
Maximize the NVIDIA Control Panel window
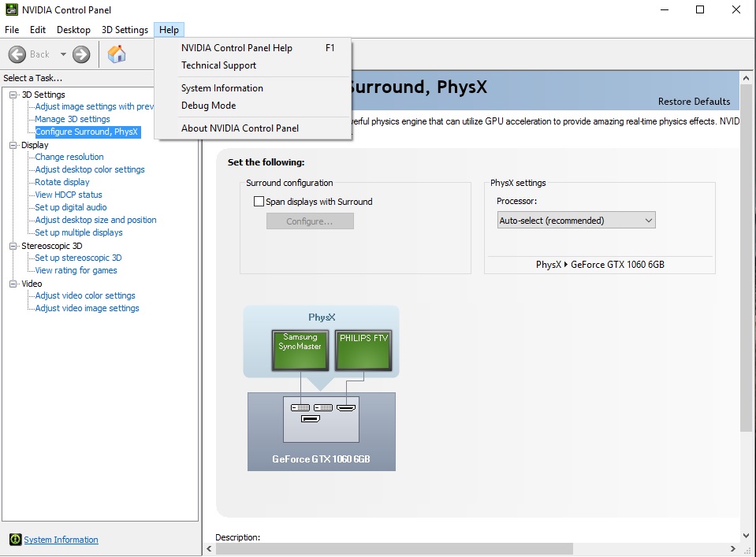pos(700,9)
